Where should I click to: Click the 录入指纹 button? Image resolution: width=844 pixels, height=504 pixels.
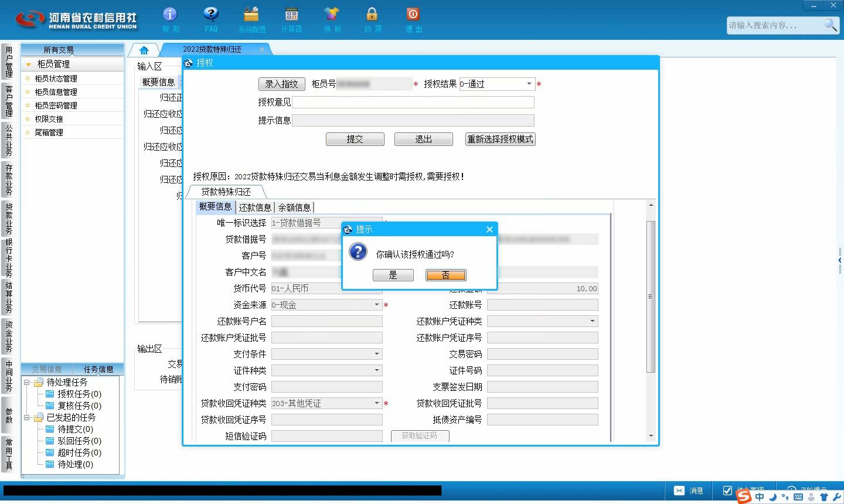click(x=282, y=84)
